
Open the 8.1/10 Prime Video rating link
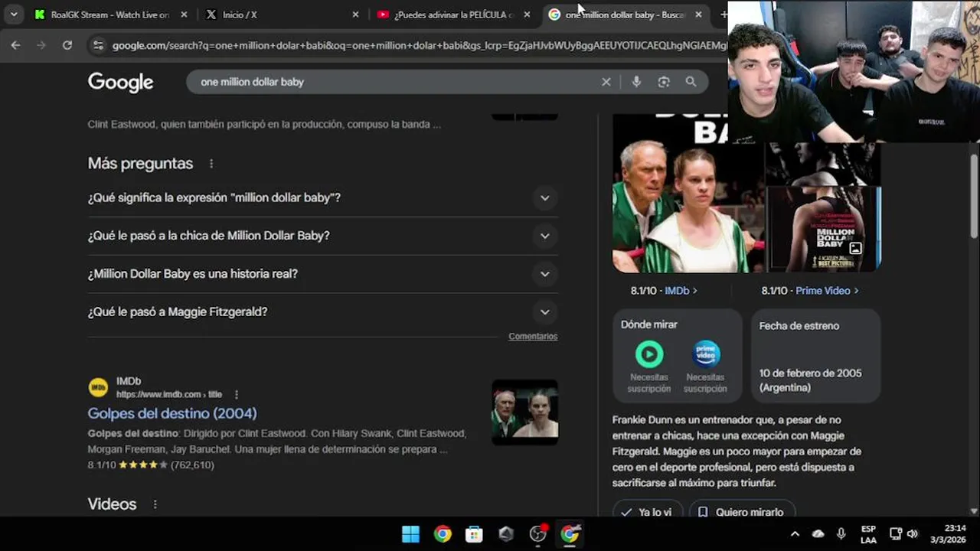point(810,291)
